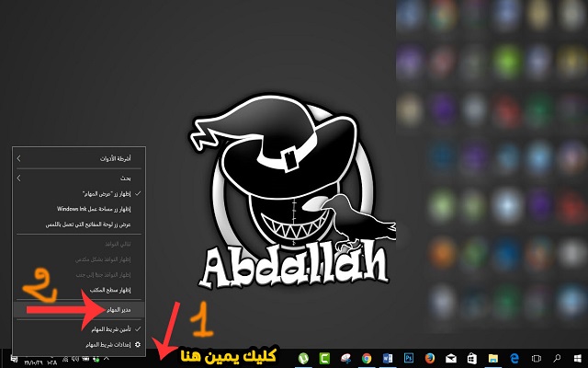The height and width of the screenshot is (368, 588).
Task: Launch Camtasia from the taskbar
Action: 323,358
